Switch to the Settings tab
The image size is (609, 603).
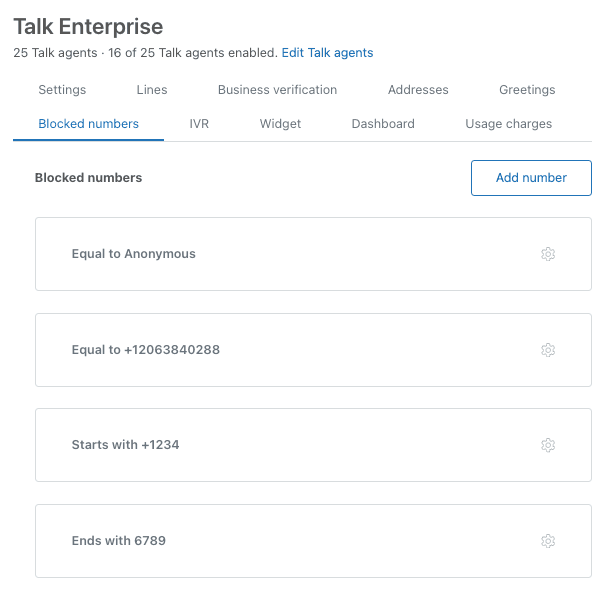62,90
